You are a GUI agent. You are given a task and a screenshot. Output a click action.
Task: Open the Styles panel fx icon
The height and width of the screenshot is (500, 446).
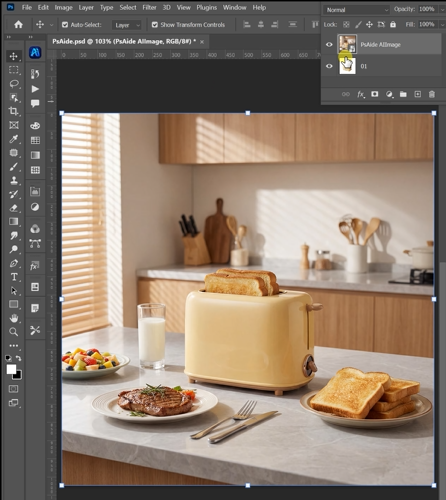35,266
